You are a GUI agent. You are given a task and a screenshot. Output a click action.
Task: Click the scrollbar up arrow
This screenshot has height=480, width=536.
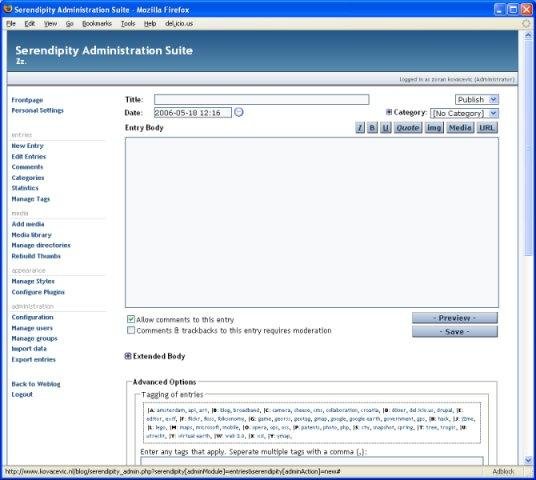point(528,35)
